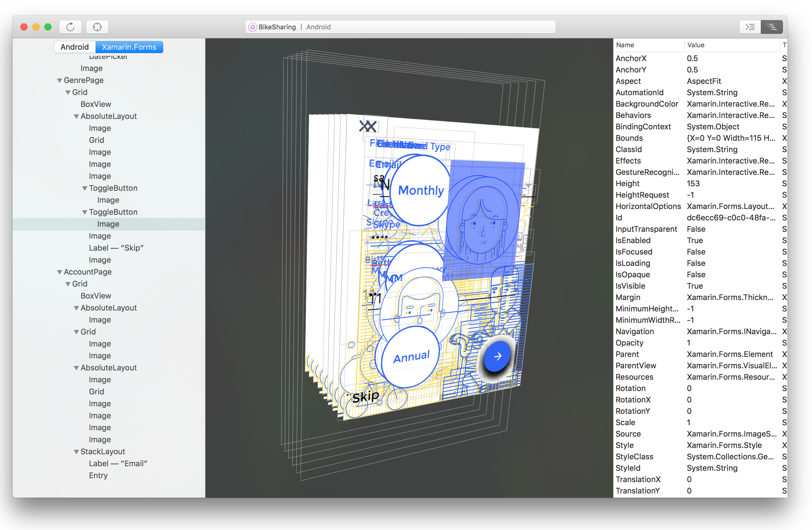Toggle InputTransparent False property
812x530 pixels.
pos(696,228)
